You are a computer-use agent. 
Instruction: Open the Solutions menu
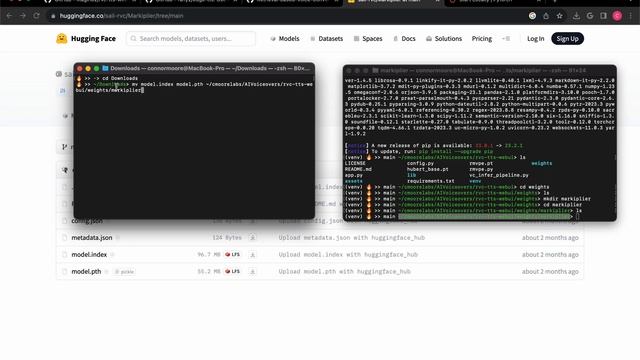coord(444,38)
